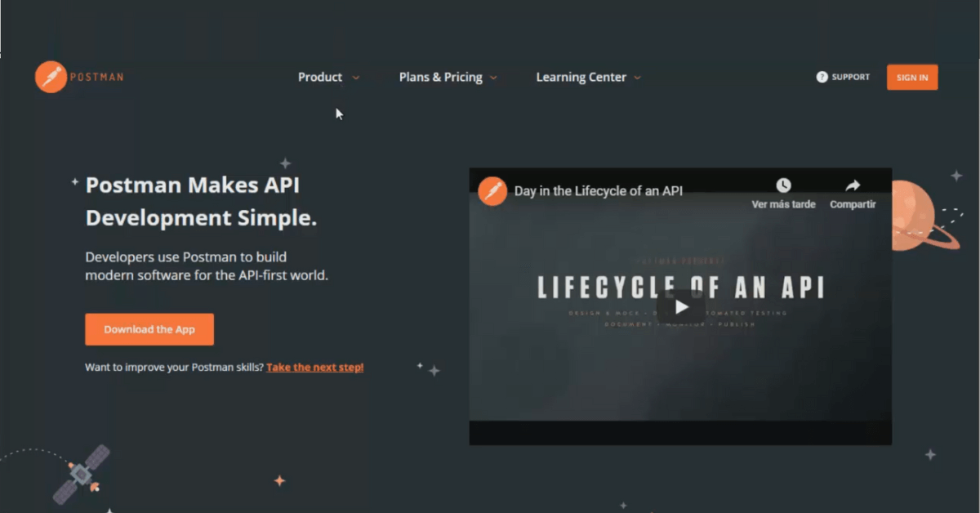Click the orange ringed planet illustration
Screen dimensions: 980x513
915,216
